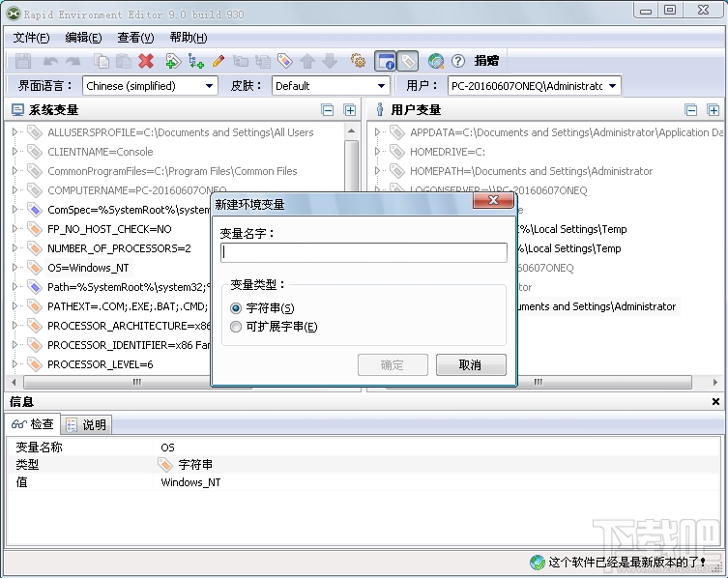This screenshot has width=728, height=578.
Task: Select the 可扩展字串(E) radio button
Action: tap(236, 327)
